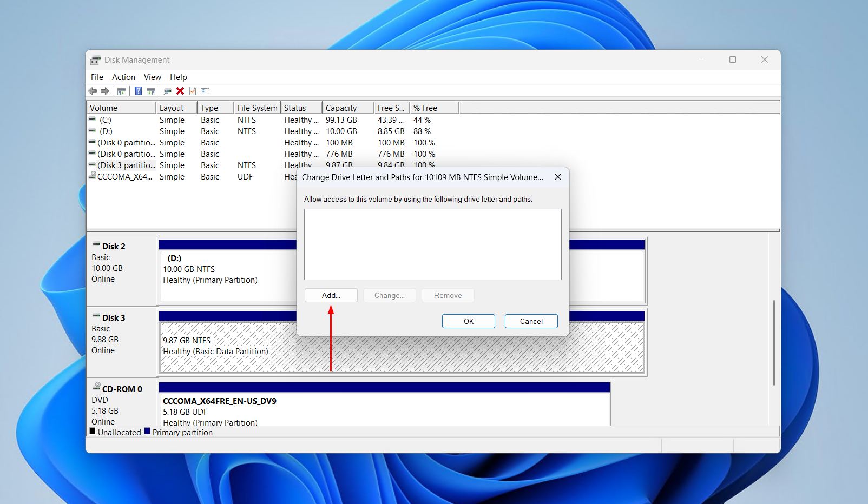Maximize the Disk Management window

733,59
